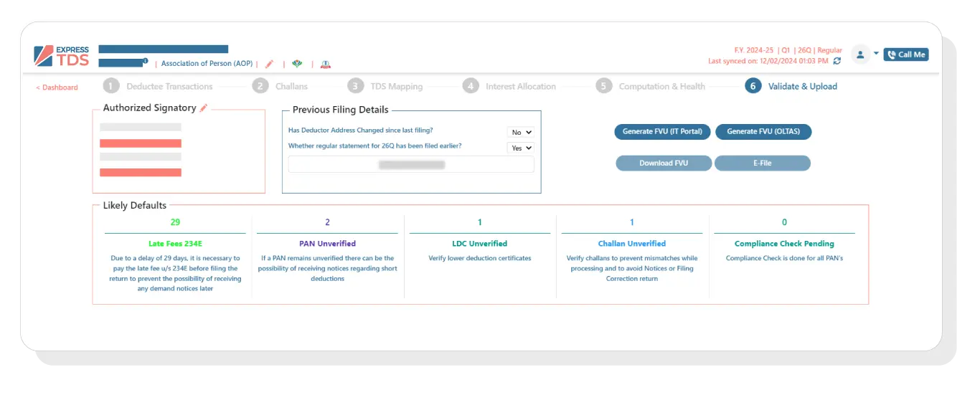Expand the user account menu arrow

tap(876, 54)
